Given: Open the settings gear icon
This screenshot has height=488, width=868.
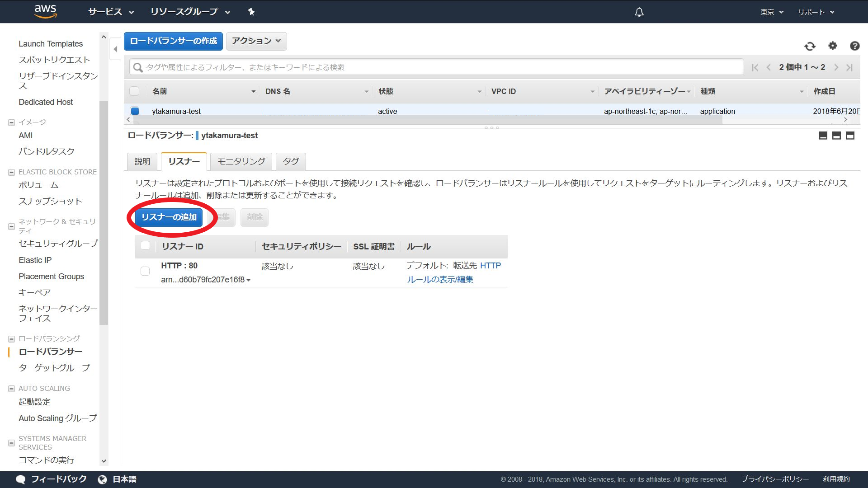Looking at the screenshot, I should tap(832, 46).
